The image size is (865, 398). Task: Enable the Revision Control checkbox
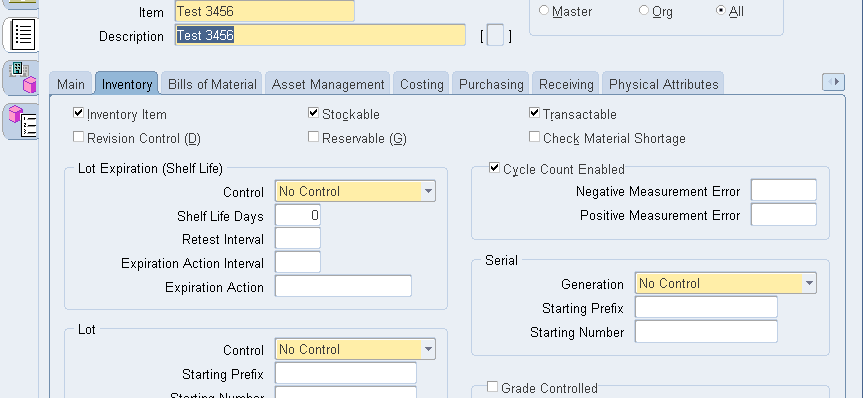click(78, 136)
